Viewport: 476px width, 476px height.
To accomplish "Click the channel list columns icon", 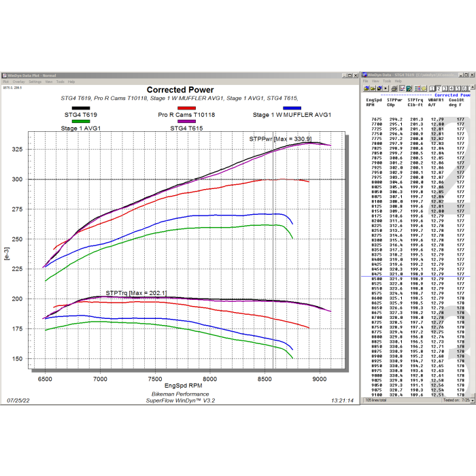I will (417, 88).
